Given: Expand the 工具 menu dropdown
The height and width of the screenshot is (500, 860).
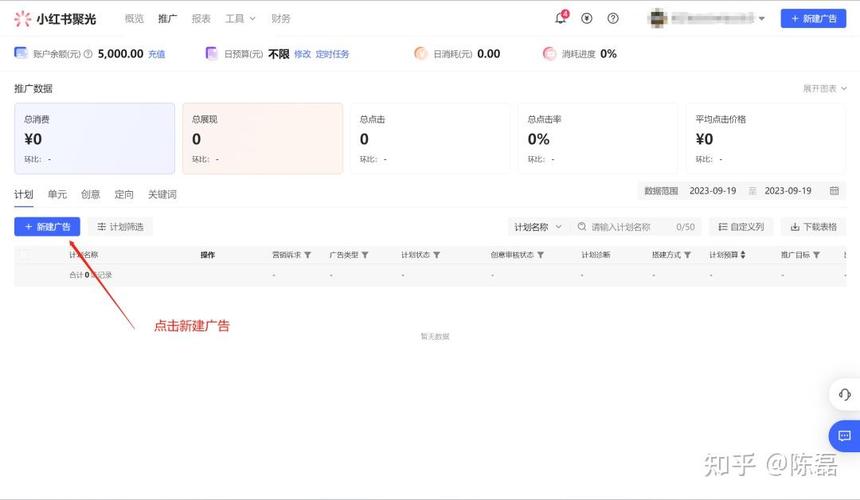Looking at the screenshot, I should click(x=240, y=18).
